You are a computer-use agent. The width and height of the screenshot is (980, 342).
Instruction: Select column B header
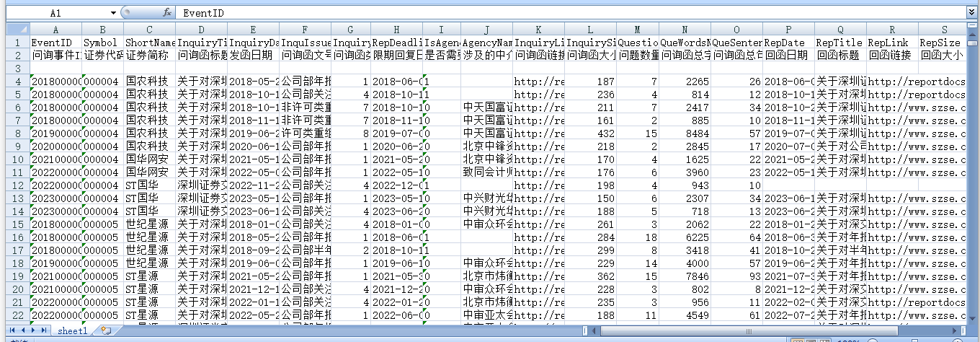102,30
